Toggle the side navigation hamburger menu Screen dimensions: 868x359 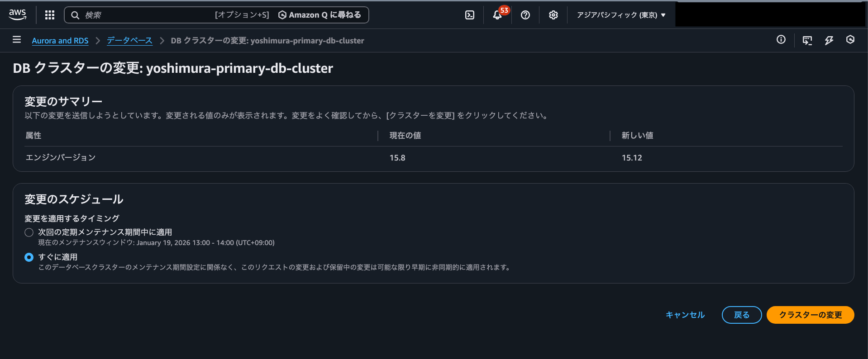pos(17,40)
